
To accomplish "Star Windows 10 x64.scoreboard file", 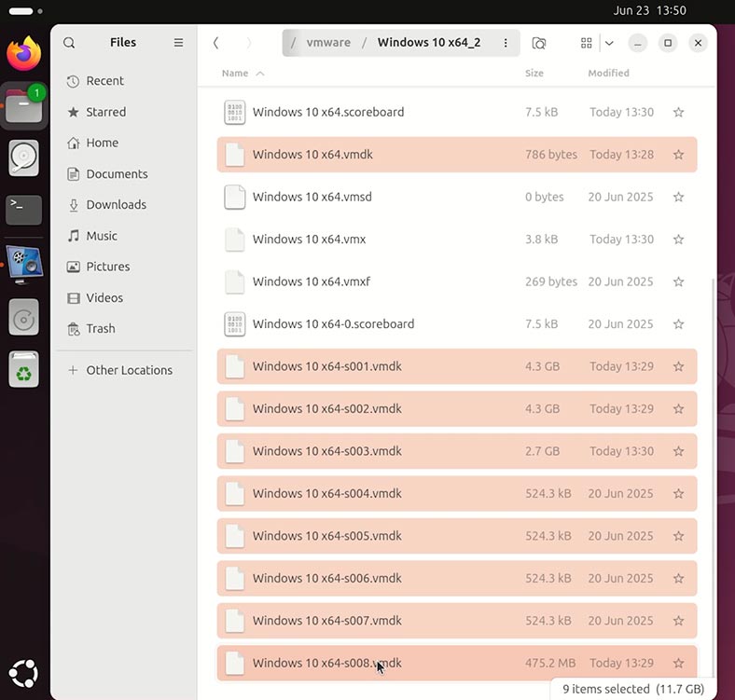I will [678, 112].
